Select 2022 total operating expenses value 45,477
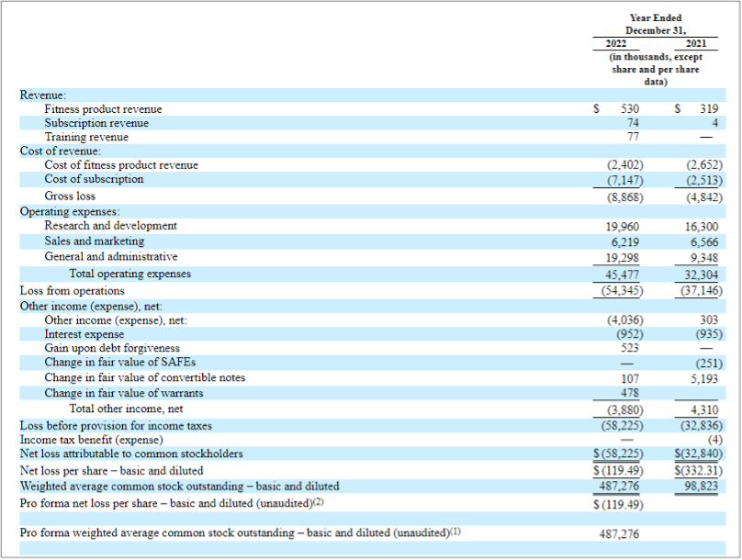The height and width of the screenshot is (560, 742). click(x=624, y=274)
